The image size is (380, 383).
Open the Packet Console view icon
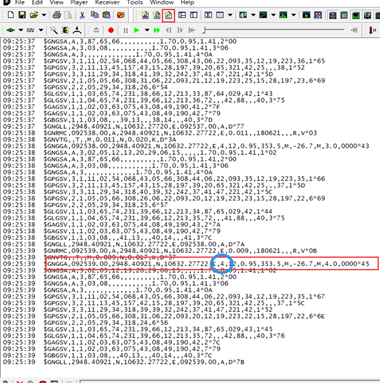pos(145,15)
